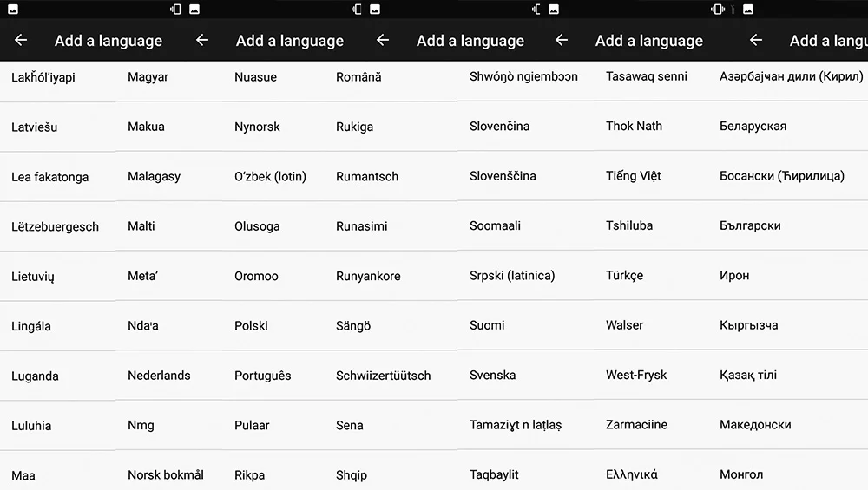Choose Tiếng Việt language entry
The height and width of the screenshot is (490, 868).
tap(634, 176)
